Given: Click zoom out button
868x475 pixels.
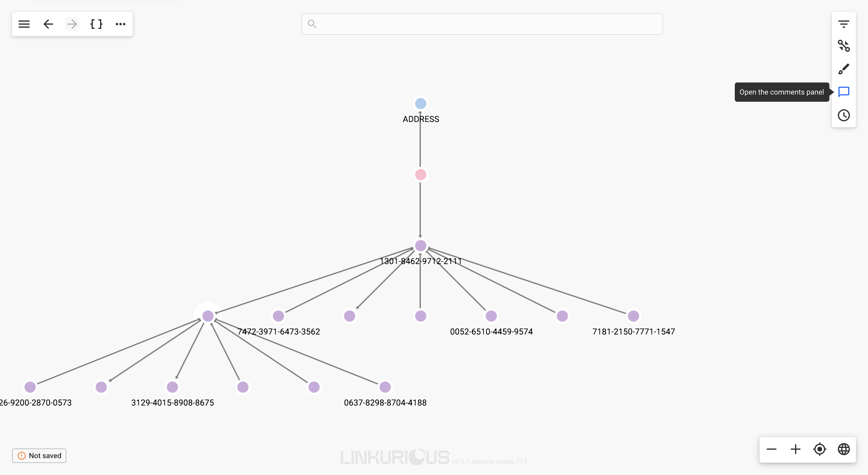Looking at the screenshot, I should click(771, 449).
